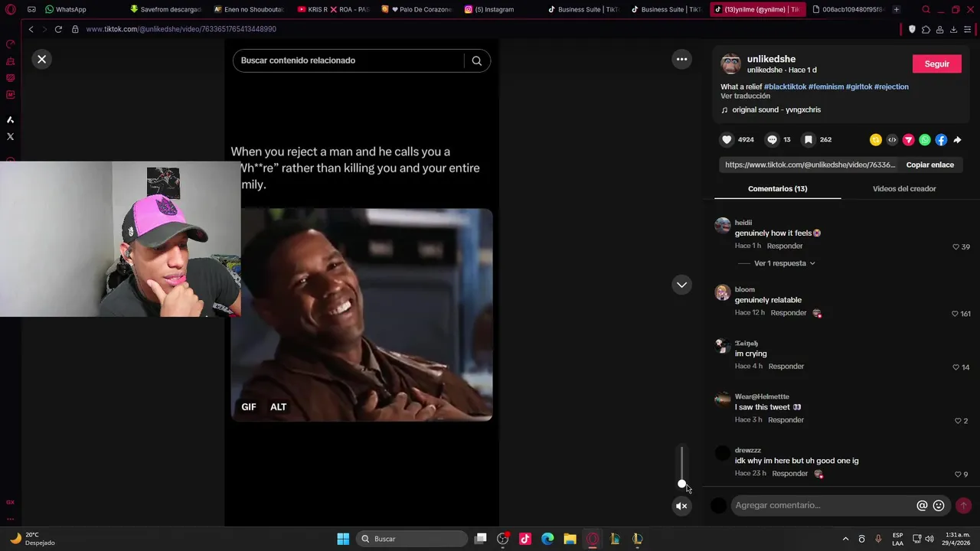This screenshot has height=551, width=980.
Task: Send to friends with red paper-plane icon
Action: tap(908, 140)
